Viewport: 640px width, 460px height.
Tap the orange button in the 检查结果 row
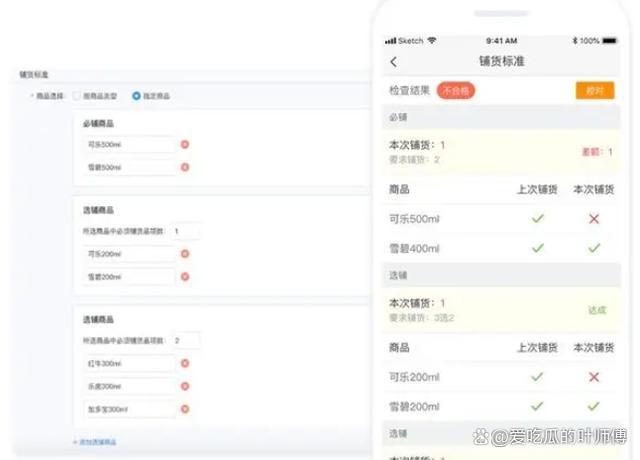coord(595,91)
